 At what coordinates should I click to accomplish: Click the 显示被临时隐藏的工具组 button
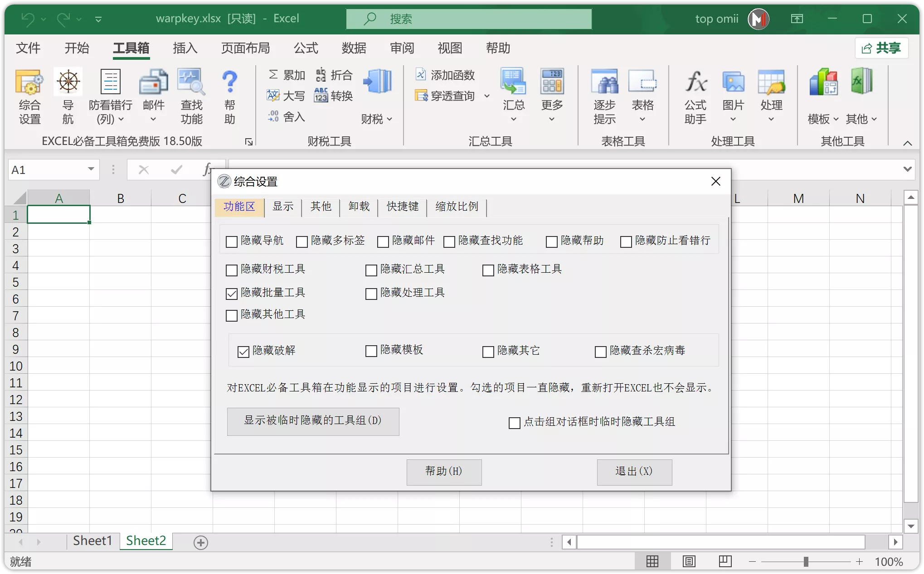(313, 421)
